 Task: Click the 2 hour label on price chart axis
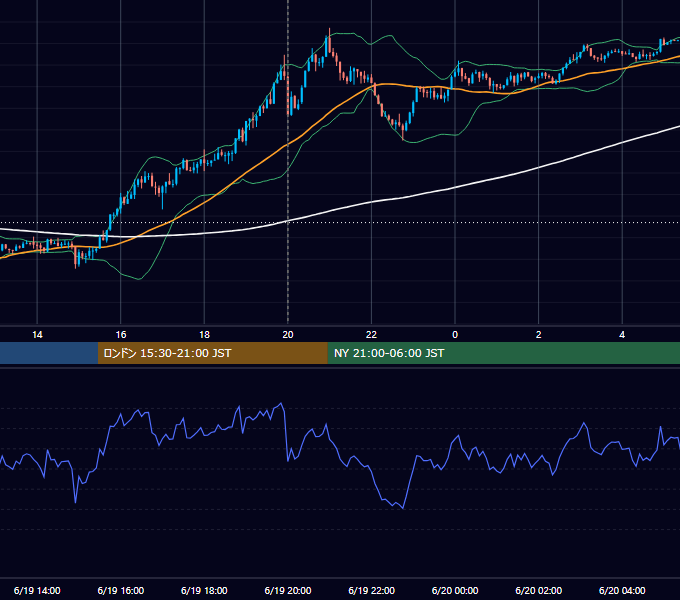pos(539,335)
